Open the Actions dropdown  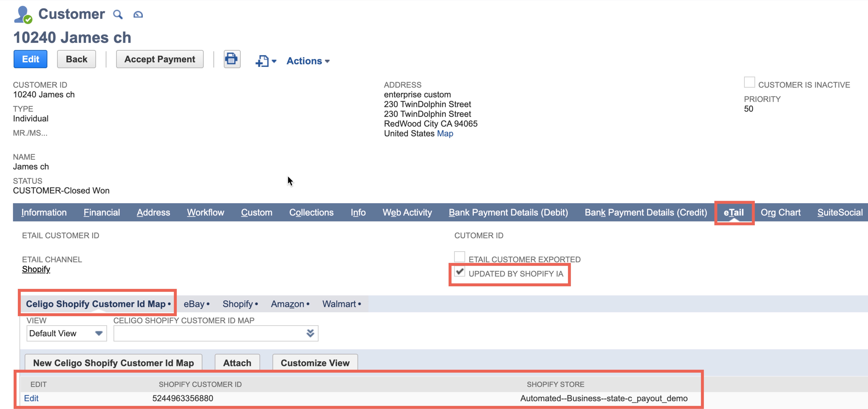pos(308,61)
